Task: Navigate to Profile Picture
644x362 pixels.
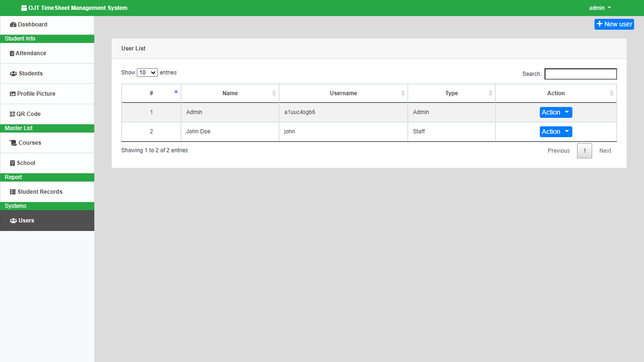Action: click(47, 94)
